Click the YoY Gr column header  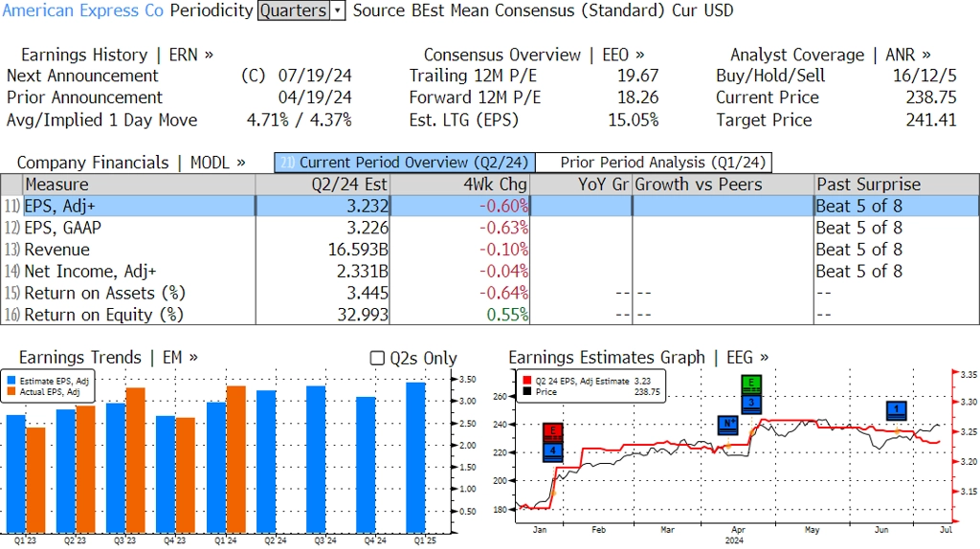(581, 185)
